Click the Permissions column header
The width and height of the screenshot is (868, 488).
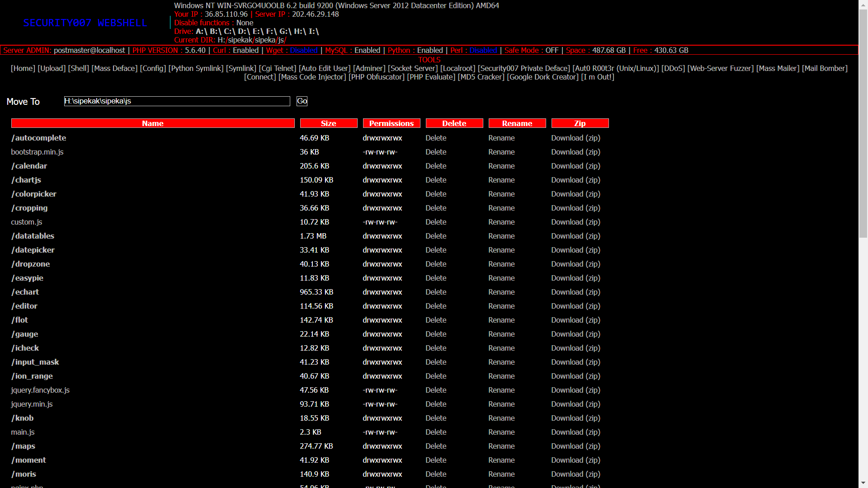pos(392,123)
